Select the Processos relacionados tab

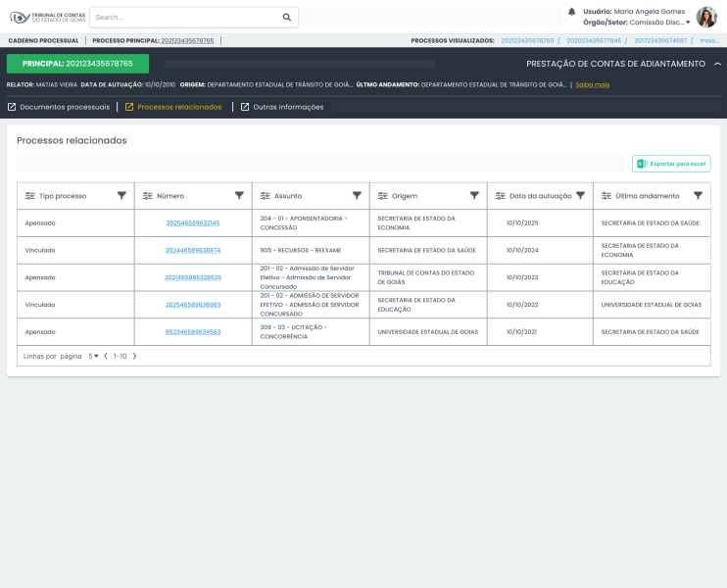179,107
